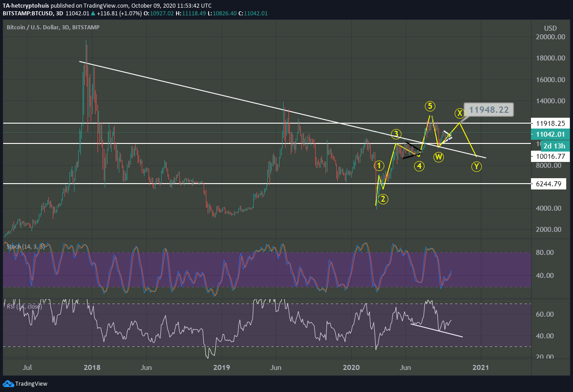The height and width of the screenshot is (392, 573).
Task: Click the RSI (14, close) indicator label
Action: click(24, 306)
